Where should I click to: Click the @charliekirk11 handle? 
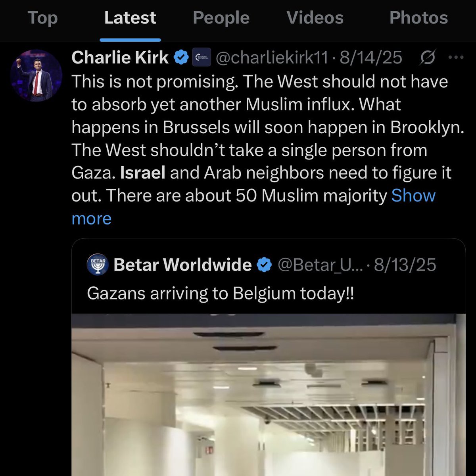tap(272, 58)
